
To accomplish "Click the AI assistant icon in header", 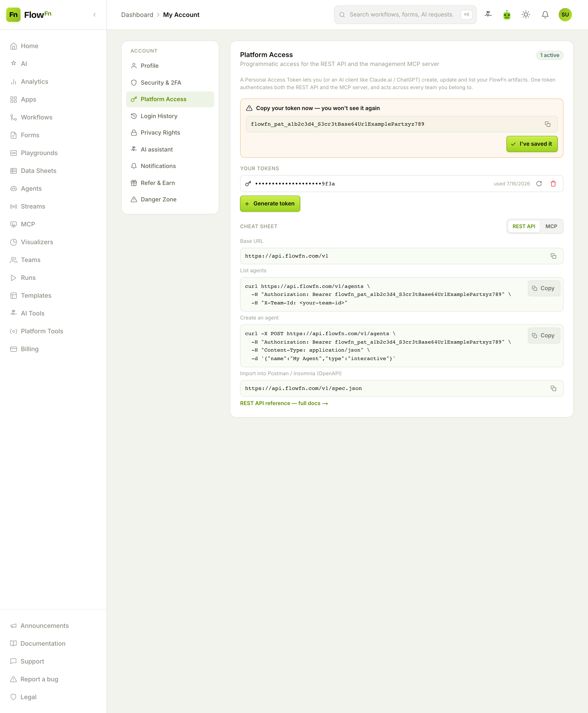I will click(x=488, y=14).
